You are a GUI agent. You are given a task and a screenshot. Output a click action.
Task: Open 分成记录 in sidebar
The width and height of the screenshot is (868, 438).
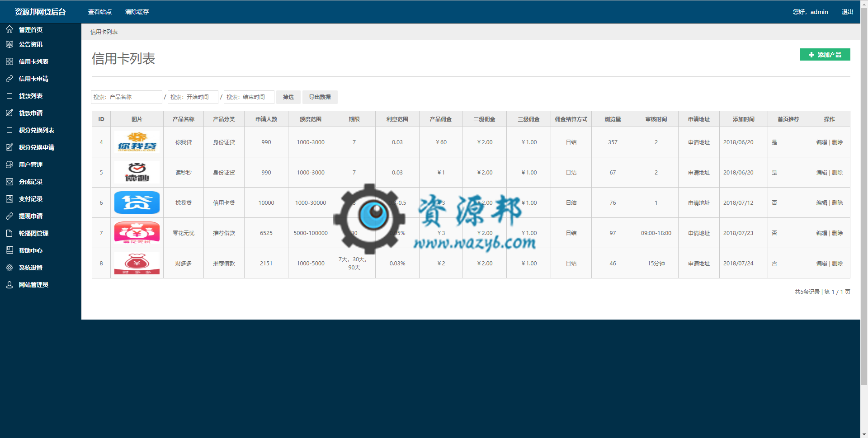[x=31, y=182]
